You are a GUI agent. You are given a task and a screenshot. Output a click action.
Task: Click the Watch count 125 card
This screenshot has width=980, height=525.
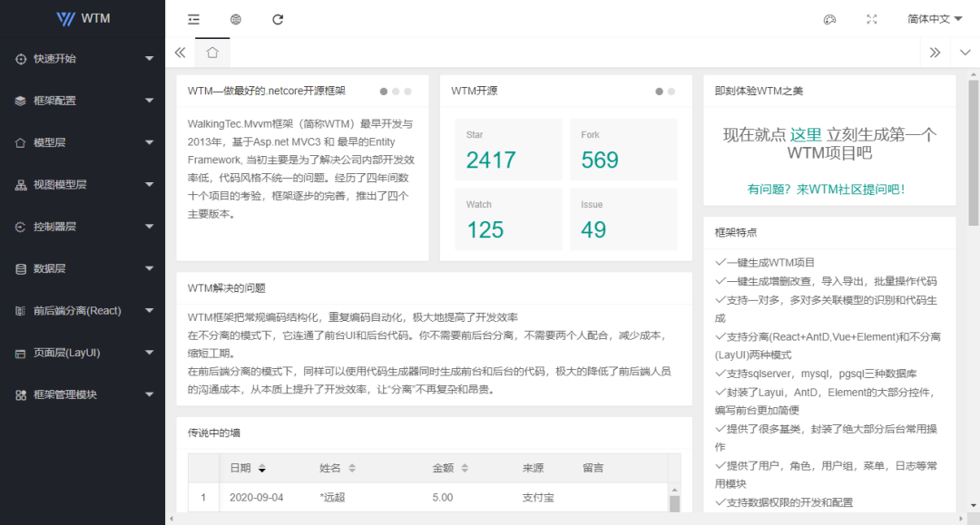coord(508,219)
